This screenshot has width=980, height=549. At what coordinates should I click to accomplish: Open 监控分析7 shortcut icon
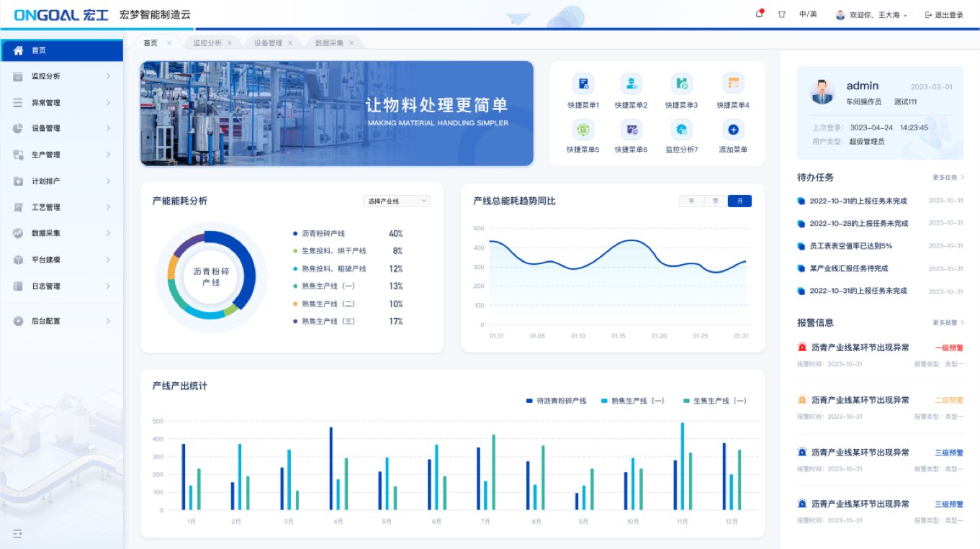pyautogui.click(x=681, y=130)
